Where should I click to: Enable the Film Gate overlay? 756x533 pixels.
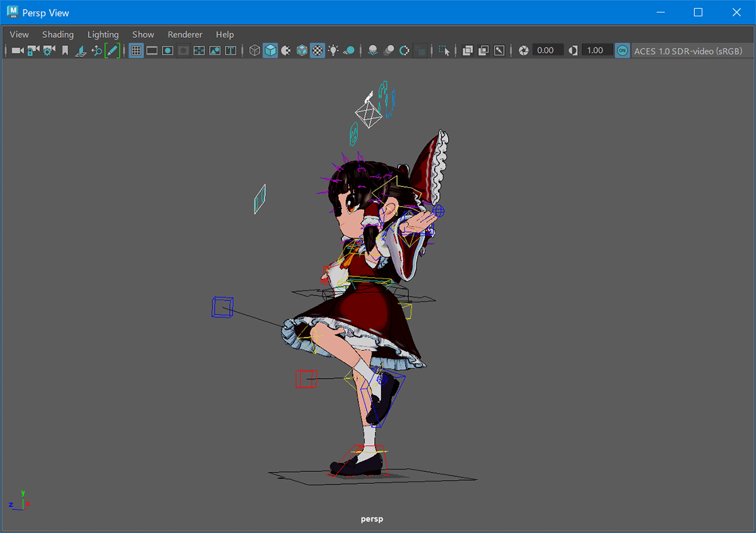(152, 50)
